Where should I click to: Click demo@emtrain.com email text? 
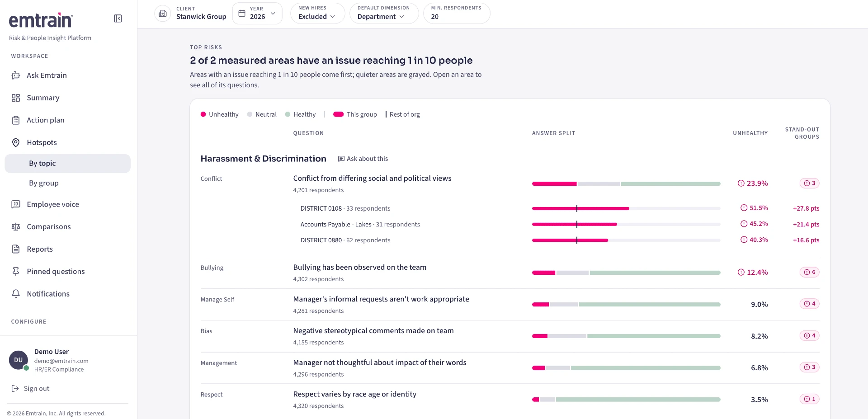tap(61, 361)
